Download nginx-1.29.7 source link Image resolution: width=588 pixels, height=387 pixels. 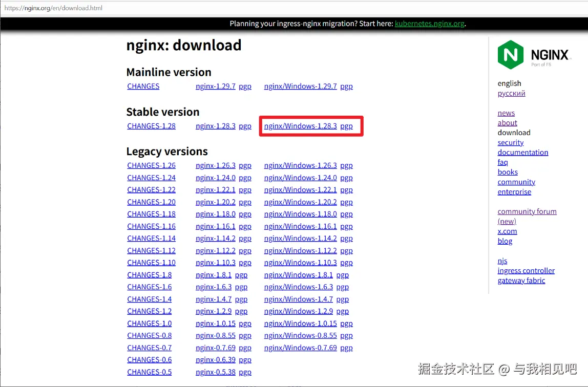point(216,86)
